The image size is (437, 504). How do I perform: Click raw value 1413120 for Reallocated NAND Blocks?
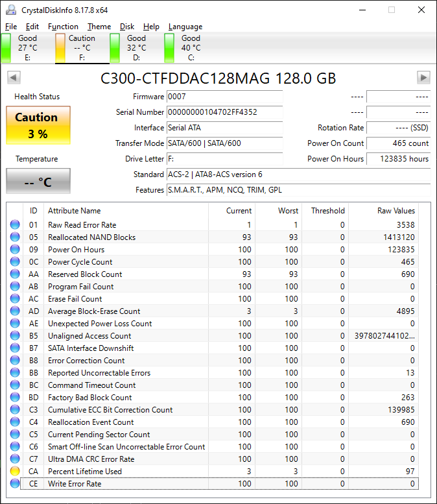[x=399, y=237]
